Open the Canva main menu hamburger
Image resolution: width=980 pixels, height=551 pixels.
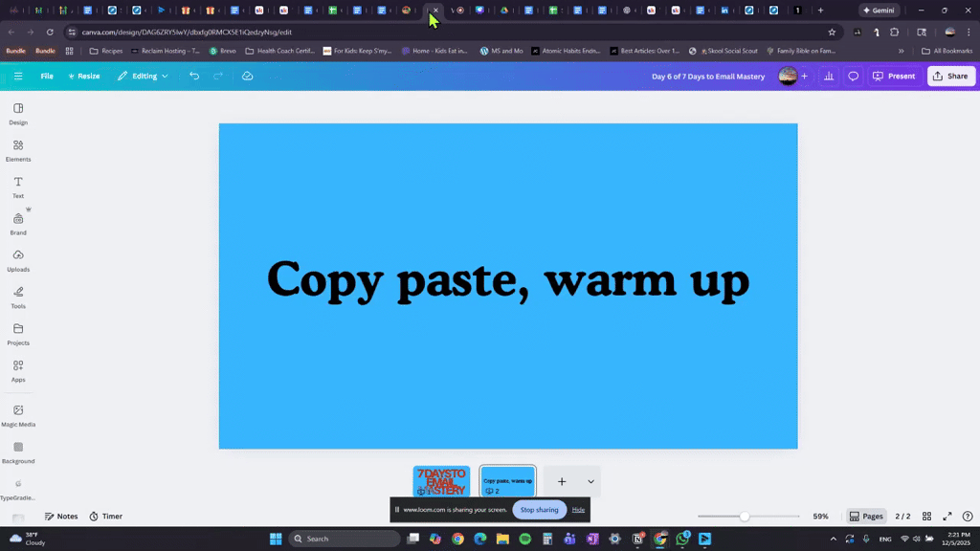click(x=17, y=76)
